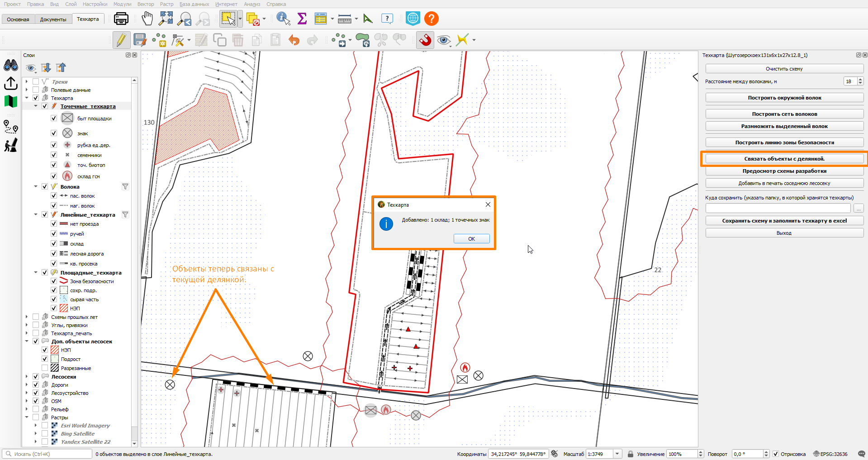
Task: Uncheck the склад гсм layer checkbox
Action: coord(54,176)
